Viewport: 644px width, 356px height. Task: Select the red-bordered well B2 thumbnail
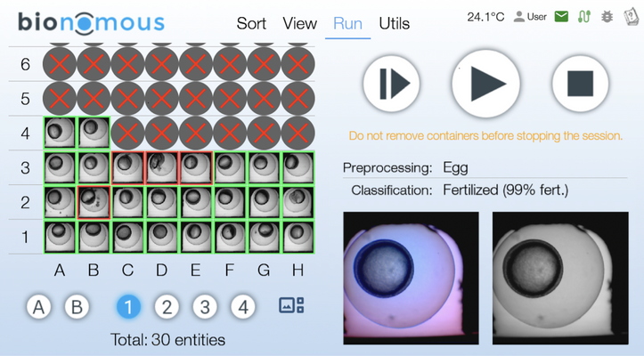coord(94,202)
